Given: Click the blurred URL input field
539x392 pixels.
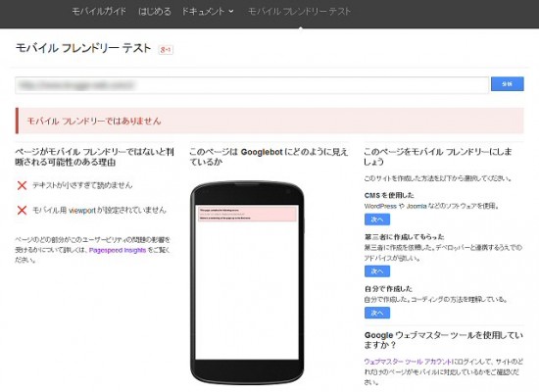Looking at the screenshot, I should pos(252,85).
